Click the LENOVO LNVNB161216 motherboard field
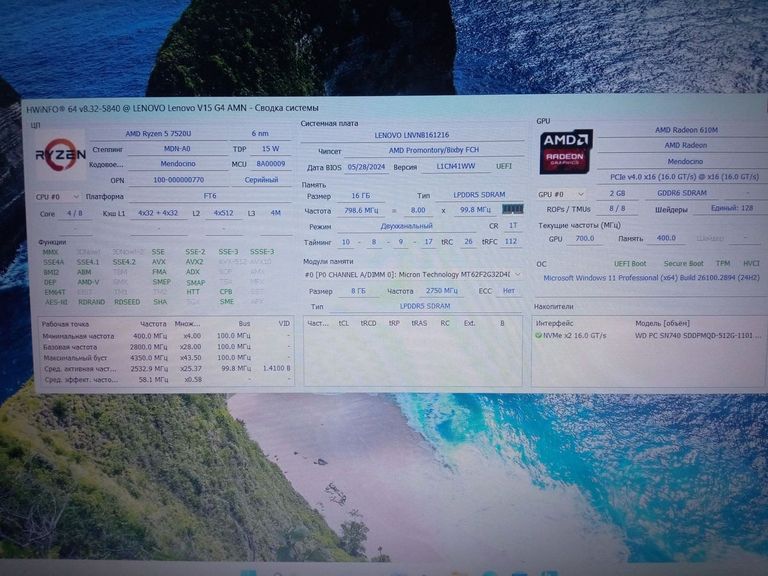 [412, 135]
